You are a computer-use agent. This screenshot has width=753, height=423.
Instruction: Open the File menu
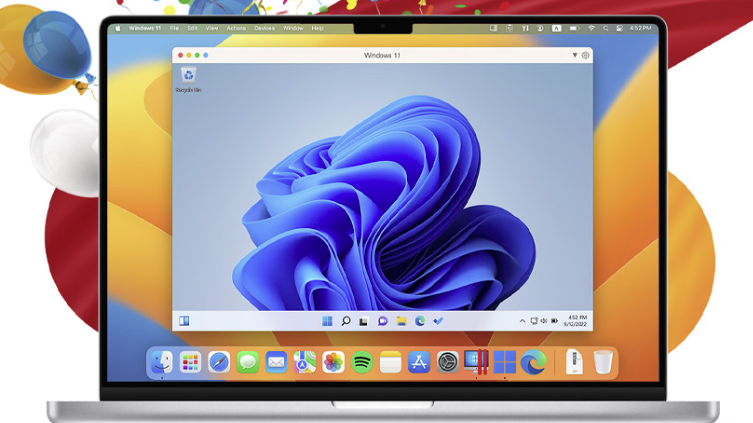pyautogui.click(x=174, y=28)
